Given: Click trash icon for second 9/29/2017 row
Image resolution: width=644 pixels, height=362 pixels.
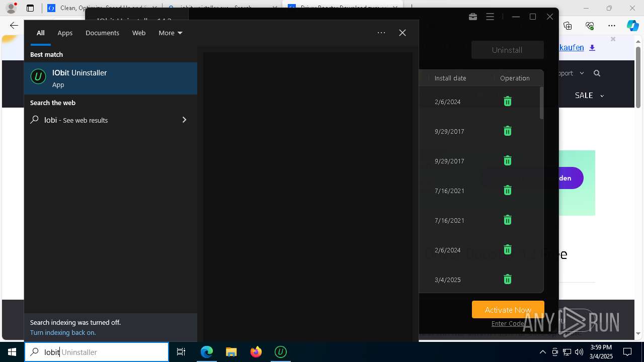Looking at the screenshot, I should pyautogui.click(x=508, y=161).
